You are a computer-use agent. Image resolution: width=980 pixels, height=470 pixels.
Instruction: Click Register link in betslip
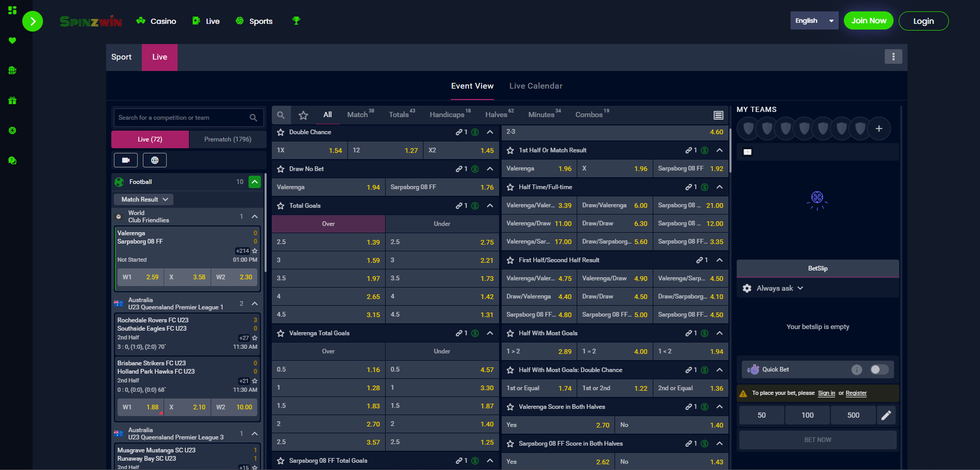point(856,393)
